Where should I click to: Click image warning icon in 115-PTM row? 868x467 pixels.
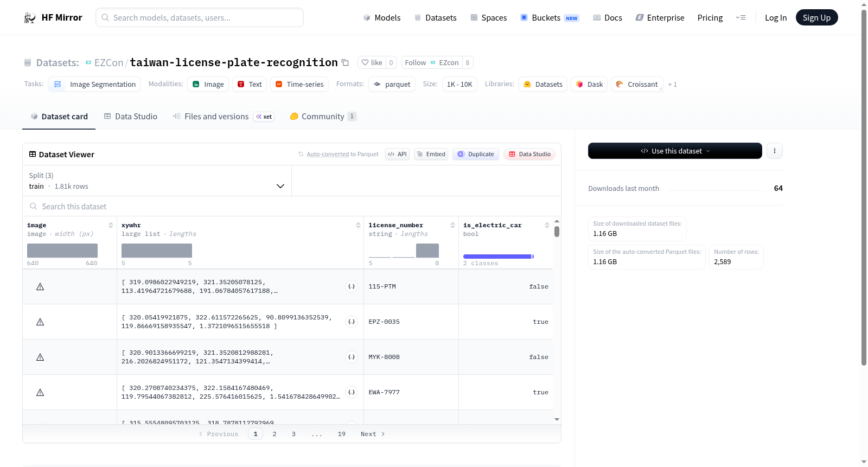(40, 287)
